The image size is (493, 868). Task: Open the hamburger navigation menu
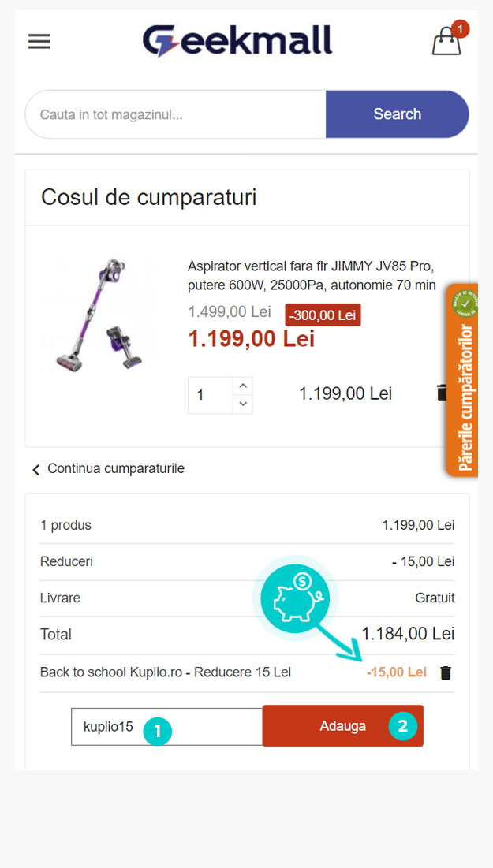point(39,42)
